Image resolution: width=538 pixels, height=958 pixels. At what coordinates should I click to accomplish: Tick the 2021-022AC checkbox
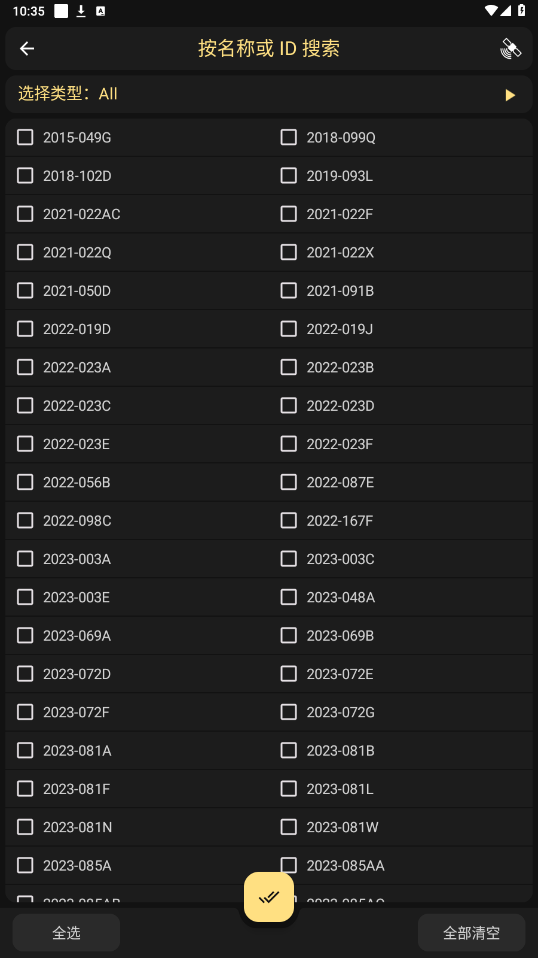pos(25,214)
